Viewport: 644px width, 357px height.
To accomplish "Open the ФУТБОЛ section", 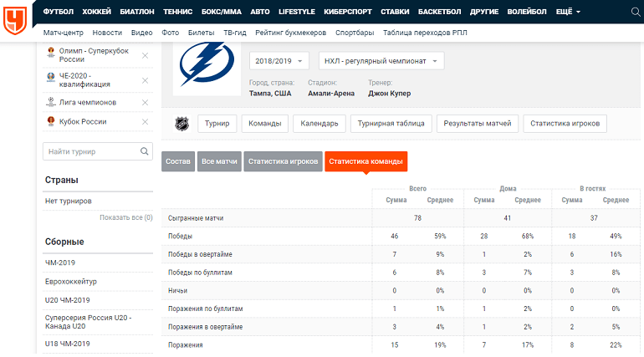I will pos(59,12).
